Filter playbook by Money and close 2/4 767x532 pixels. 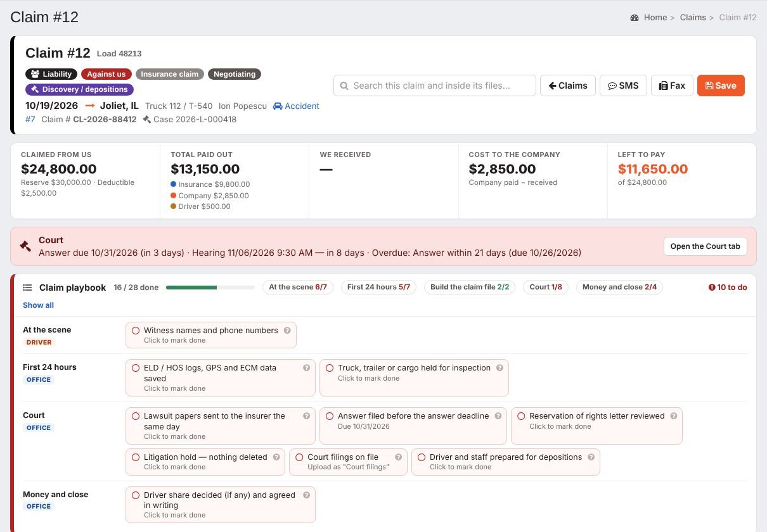619,287
